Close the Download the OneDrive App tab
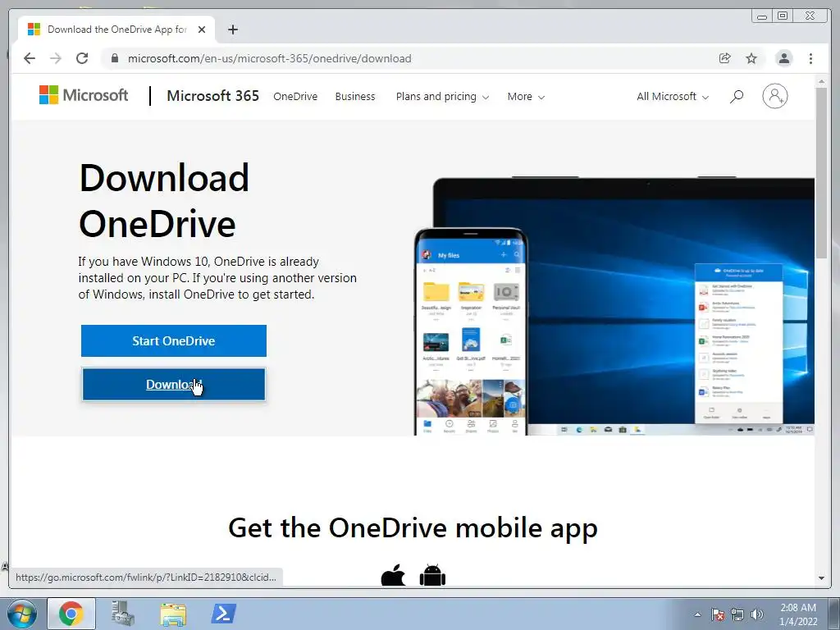This screenshot has width=840, height=630. click(x=202, y=30)
